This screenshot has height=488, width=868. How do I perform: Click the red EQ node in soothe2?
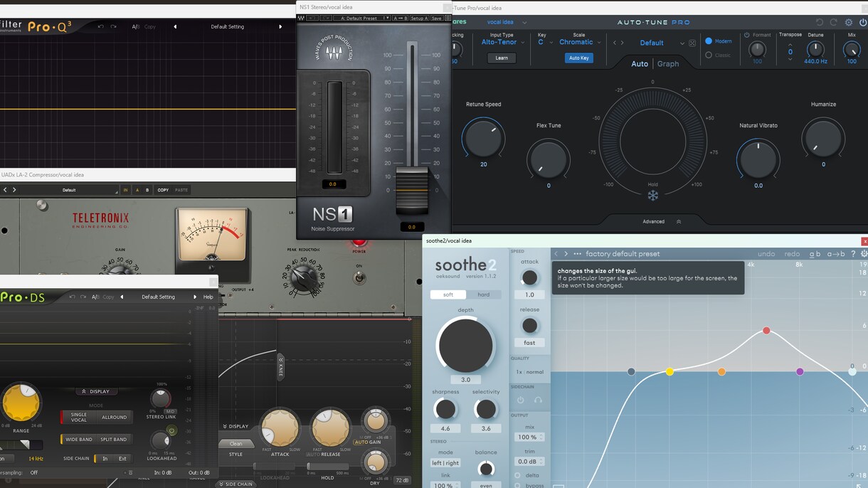click(766, 331)
